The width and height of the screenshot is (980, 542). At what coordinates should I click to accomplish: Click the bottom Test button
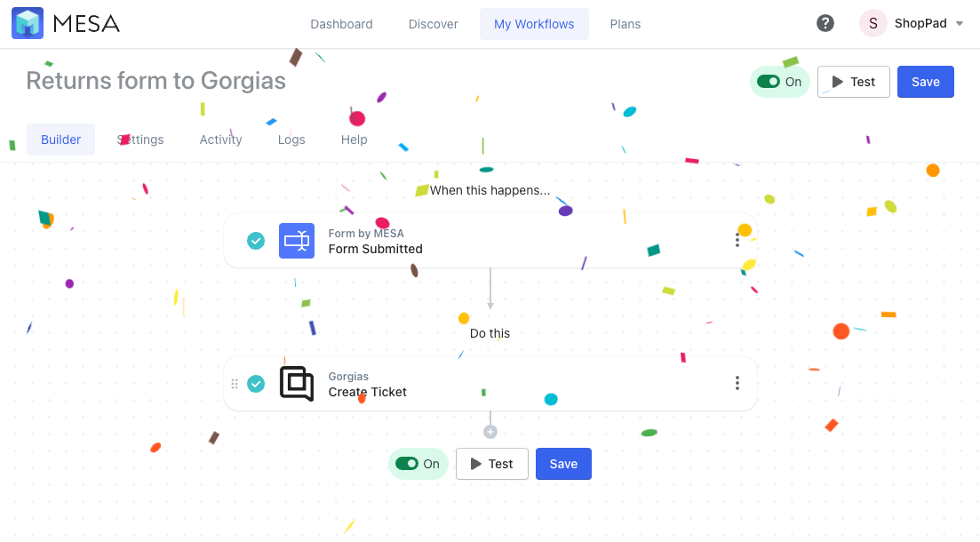pyautogui.click(x=492, y=464)
